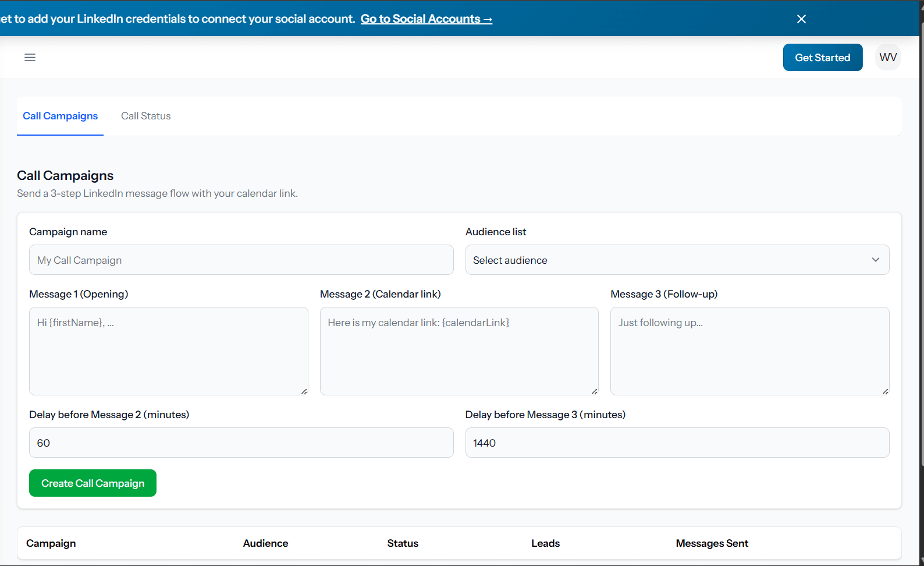Select the Delay before Message 3 field

point(677,443)
